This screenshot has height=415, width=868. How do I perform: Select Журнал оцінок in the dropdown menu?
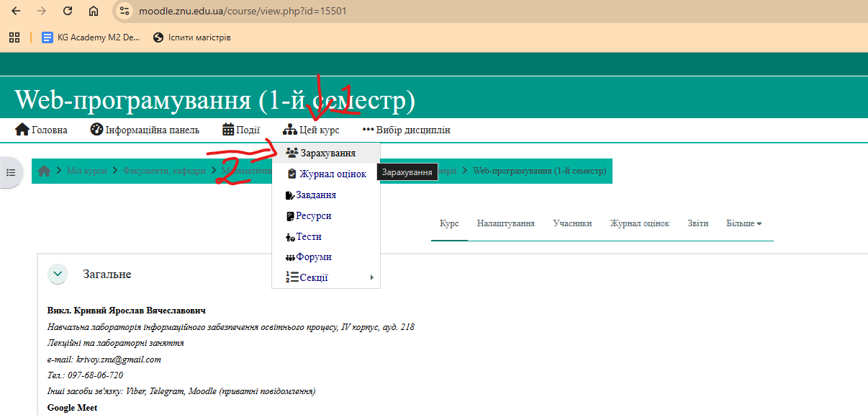click(x=332, y=174)
